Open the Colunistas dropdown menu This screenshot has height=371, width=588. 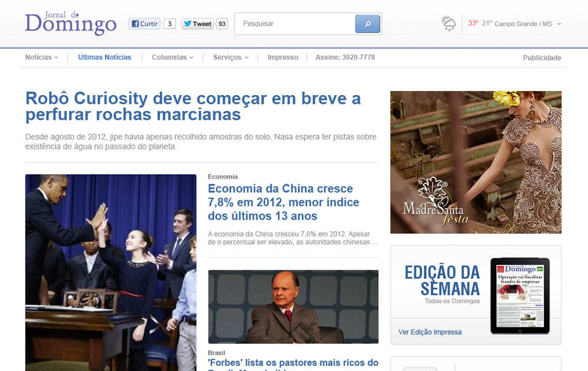172,58
